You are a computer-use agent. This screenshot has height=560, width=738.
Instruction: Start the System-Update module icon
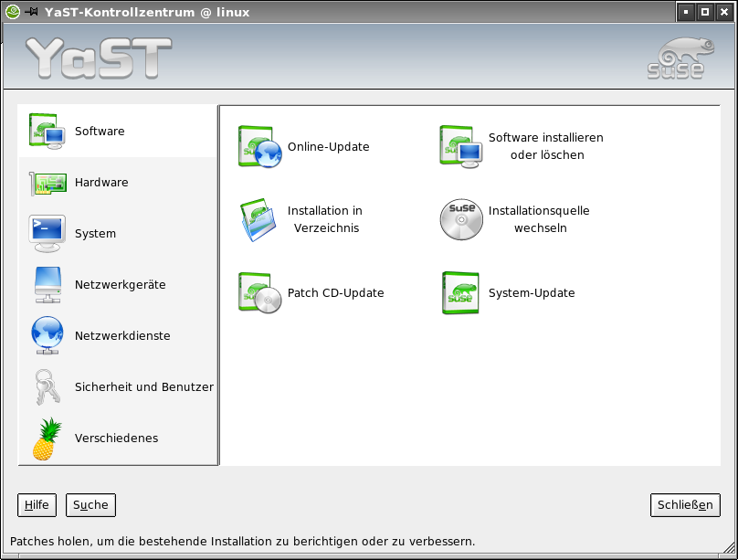[x=460, y=292]
